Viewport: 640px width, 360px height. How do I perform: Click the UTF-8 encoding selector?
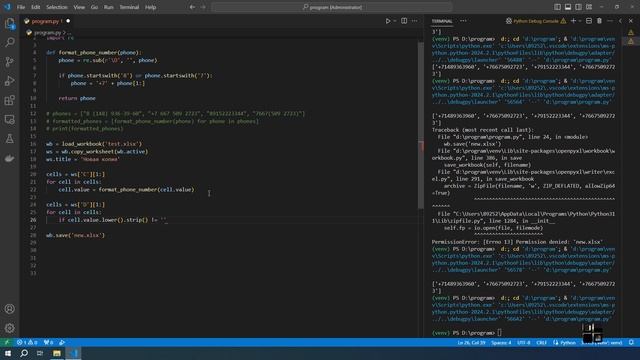click(524, 342)
